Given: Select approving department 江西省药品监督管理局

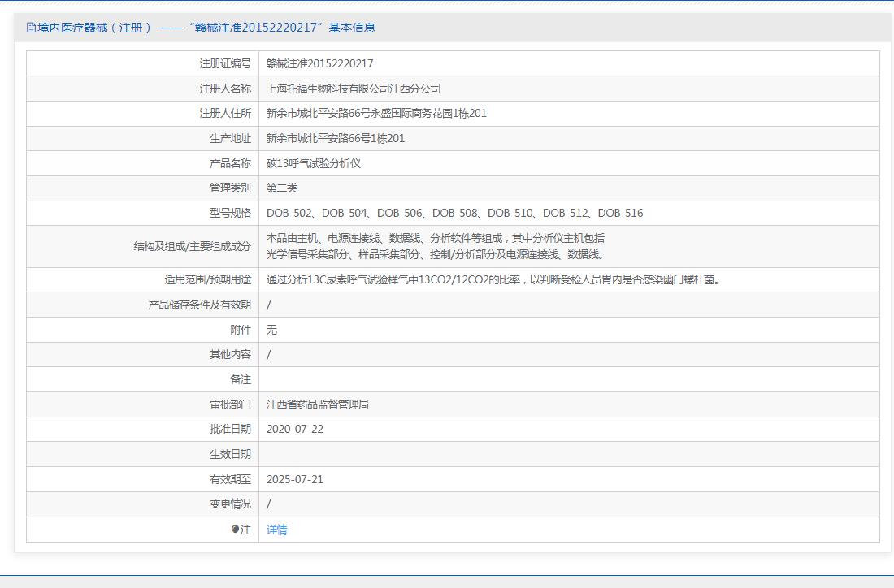Looking at the screenshot, I should click(x=318, y=404).
